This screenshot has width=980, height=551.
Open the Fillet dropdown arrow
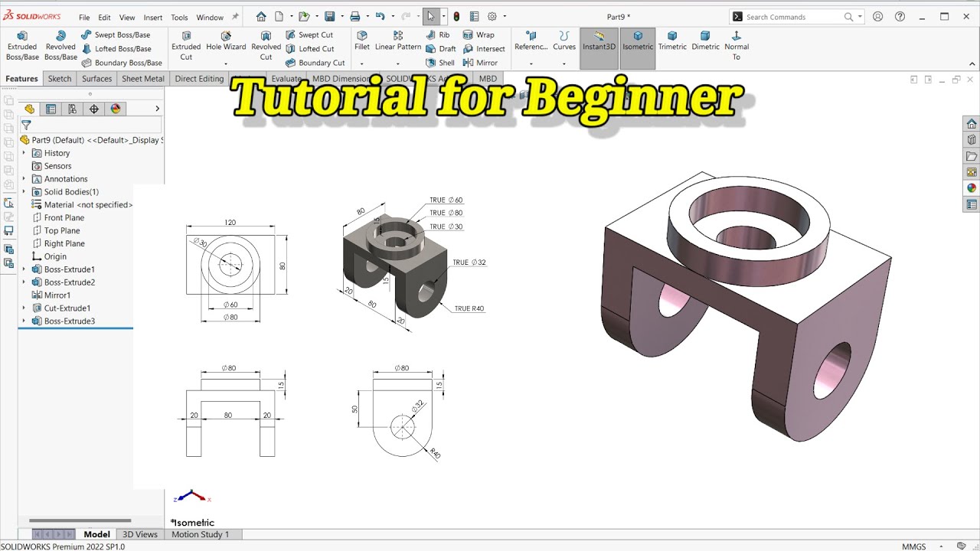point(362,64)
